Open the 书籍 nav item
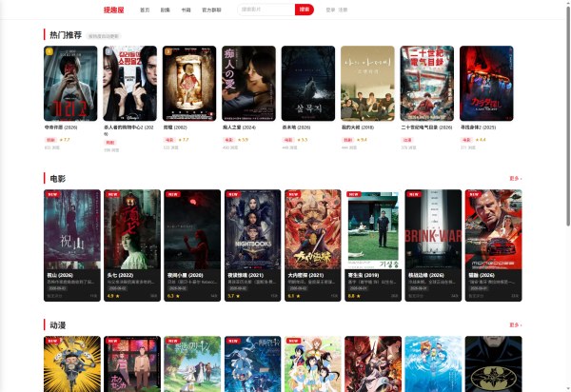Screen dimensions: 571x392 click(x=186, y=10)
